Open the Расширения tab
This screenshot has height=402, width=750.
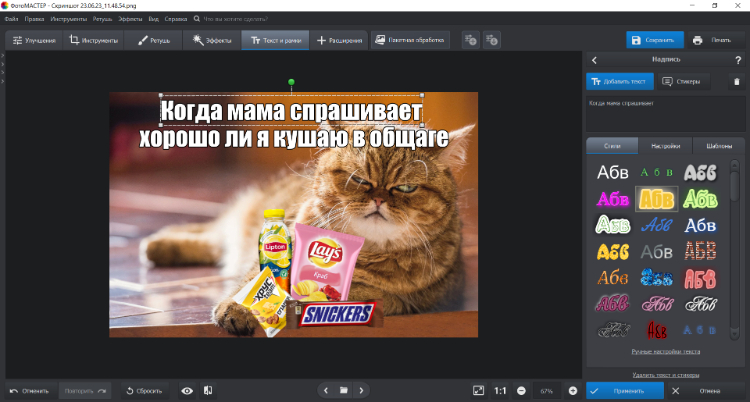coord(339,41)
